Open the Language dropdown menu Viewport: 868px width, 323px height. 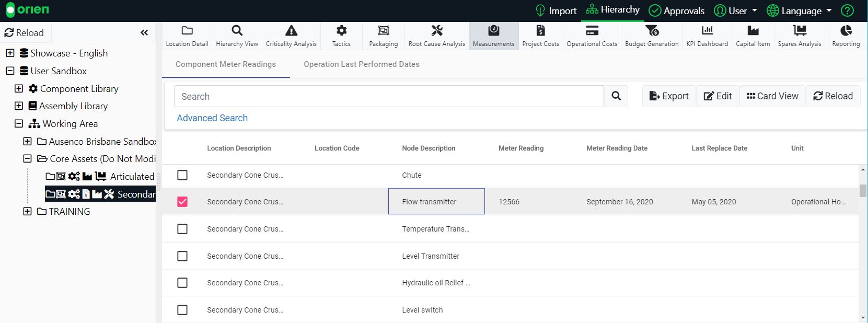pyautogui.click(x=799, y=11)
